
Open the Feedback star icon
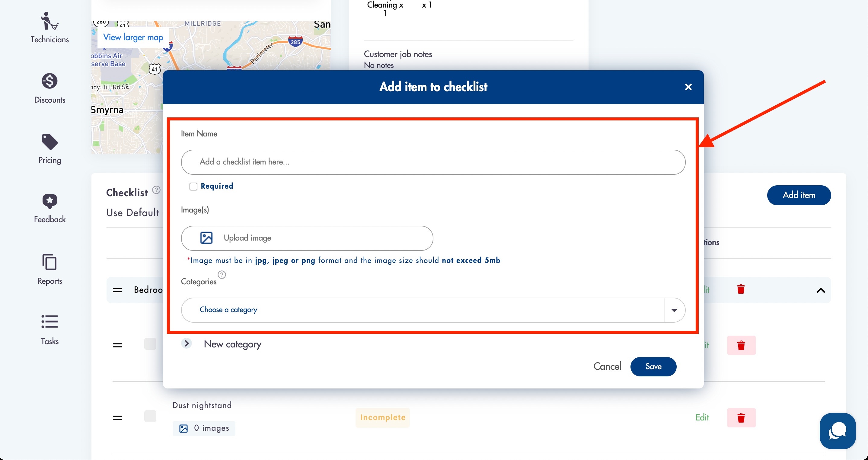tap(49, 201)
